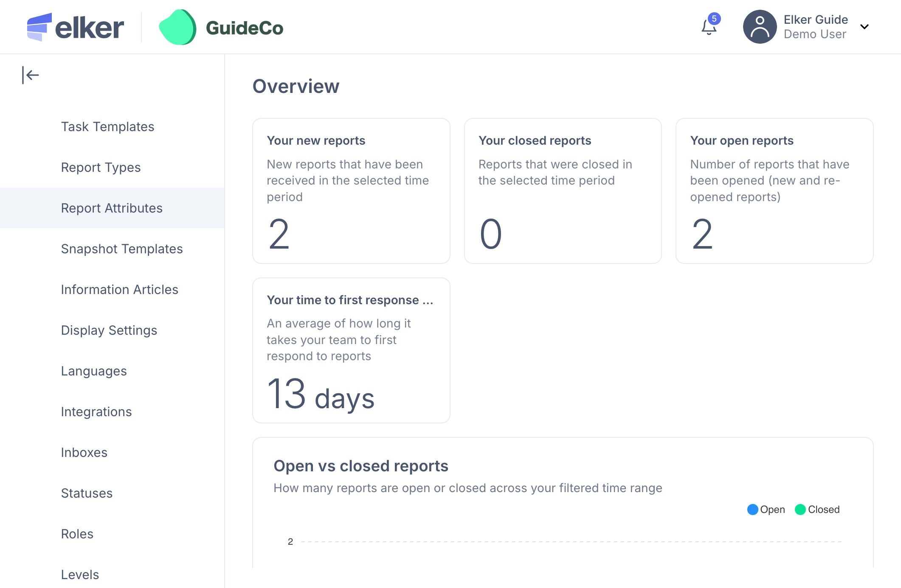Open Snapshot Templates page
The height and width of the screenshot is (588, 901).
(x=122, y=249)
